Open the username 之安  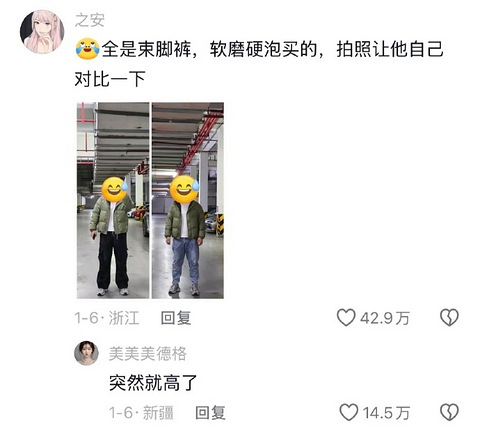[90, 20]
